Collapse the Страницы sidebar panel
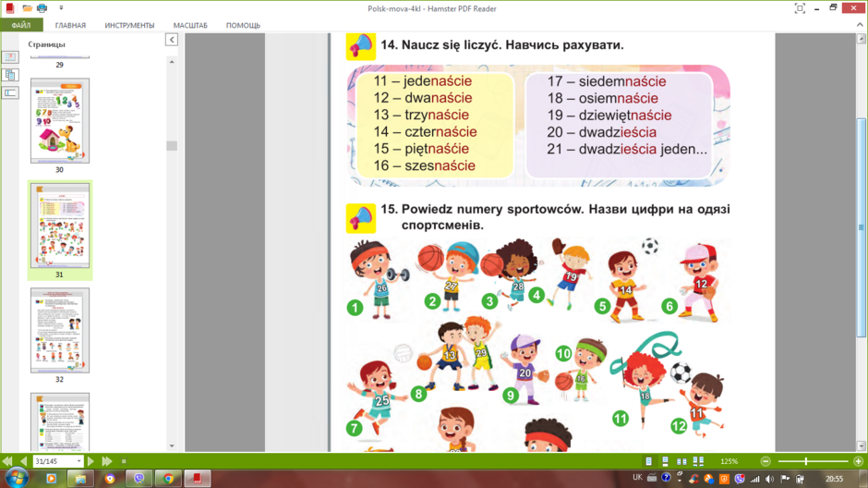This screenshot has width=868, height=488. pyautogui.click(x=172, y=40)
